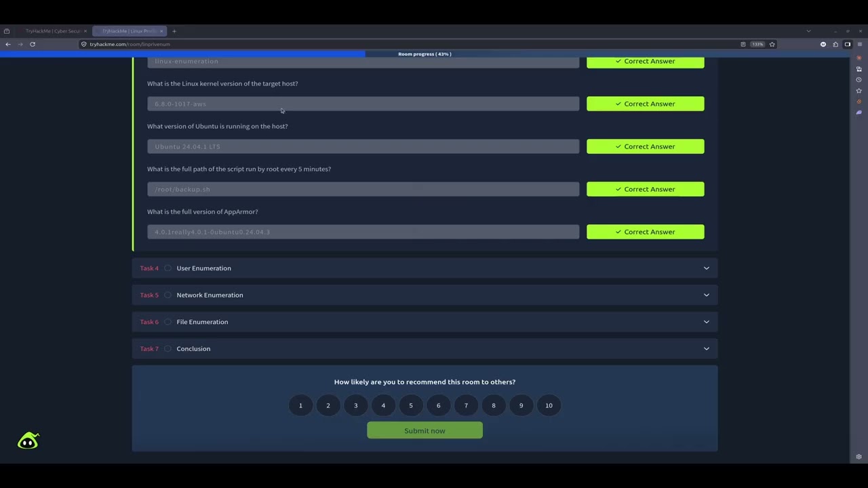Rate the room 9 out of 10
The width and height of the screenshot is (868, 488).
click(521, 405)
